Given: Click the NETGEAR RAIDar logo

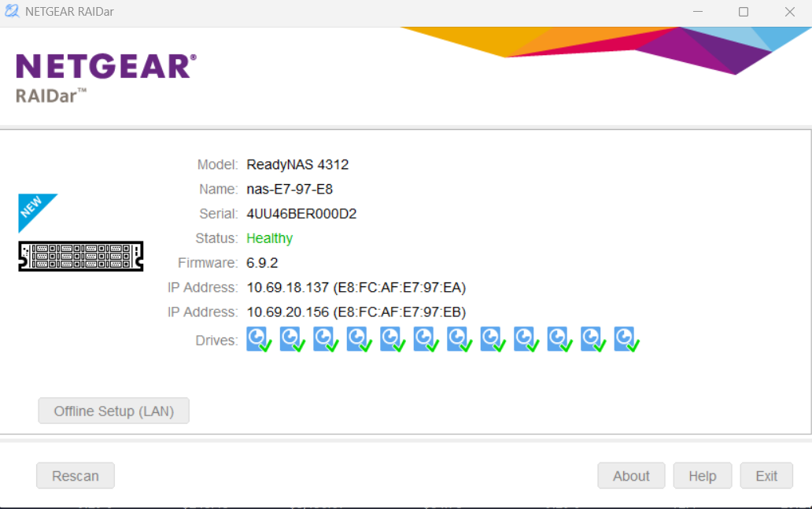Looking at the screenshot, I should click(106, 78).
